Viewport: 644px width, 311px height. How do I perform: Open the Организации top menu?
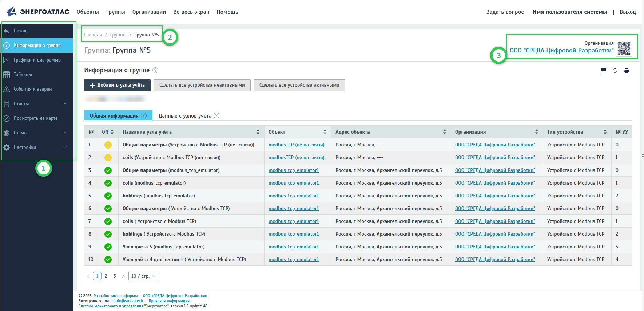coord(149,12)
